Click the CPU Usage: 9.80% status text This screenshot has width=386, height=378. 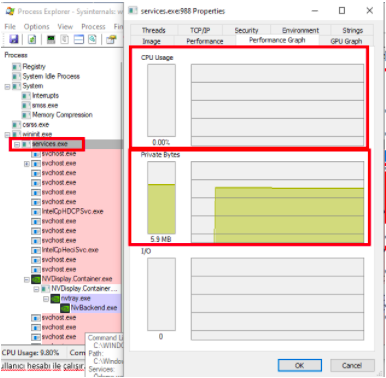point(30,352)
